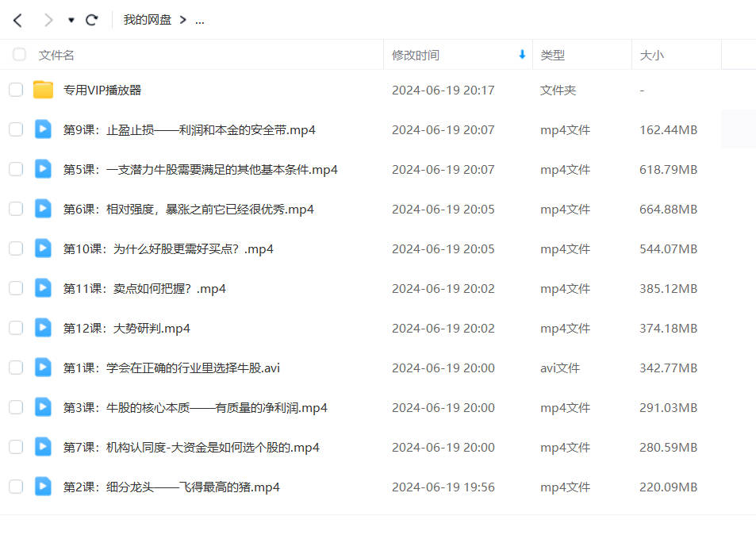Click video icon of 第3课 牛股的核心本质

coord(43,407)
